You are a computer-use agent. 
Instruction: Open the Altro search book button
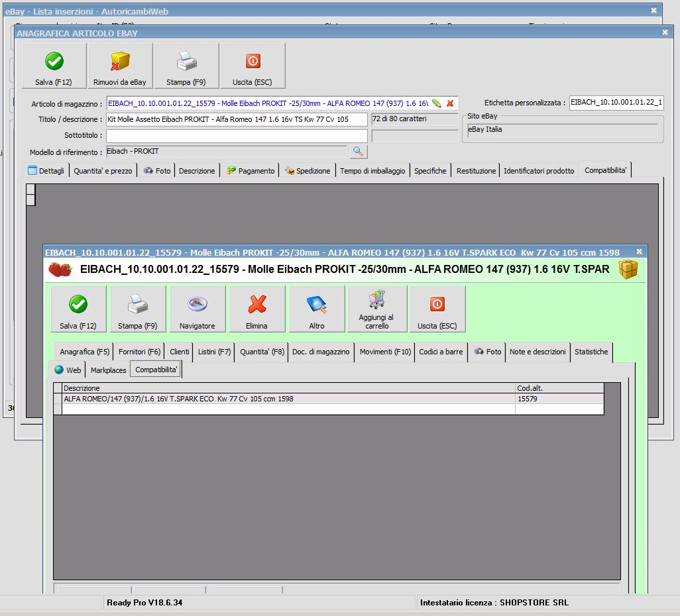pyautogui.click(x=317, y=309)
